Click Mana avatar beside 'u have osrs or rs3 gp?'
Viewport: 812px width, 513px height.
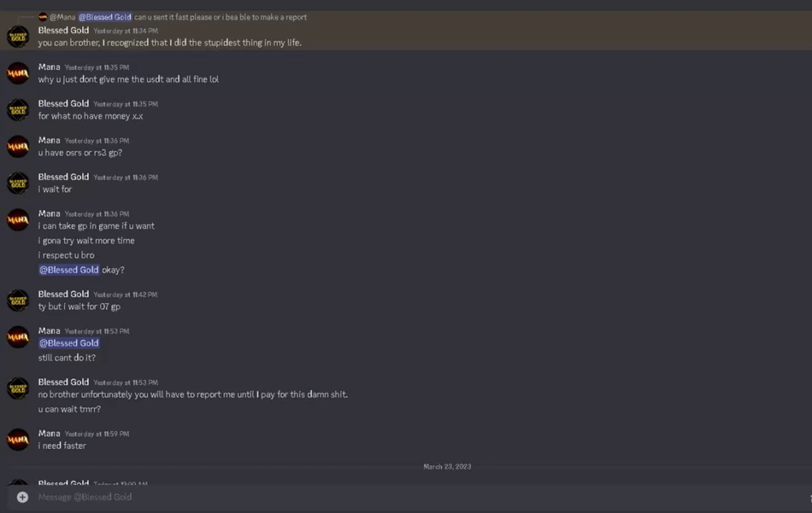point(18,146)
